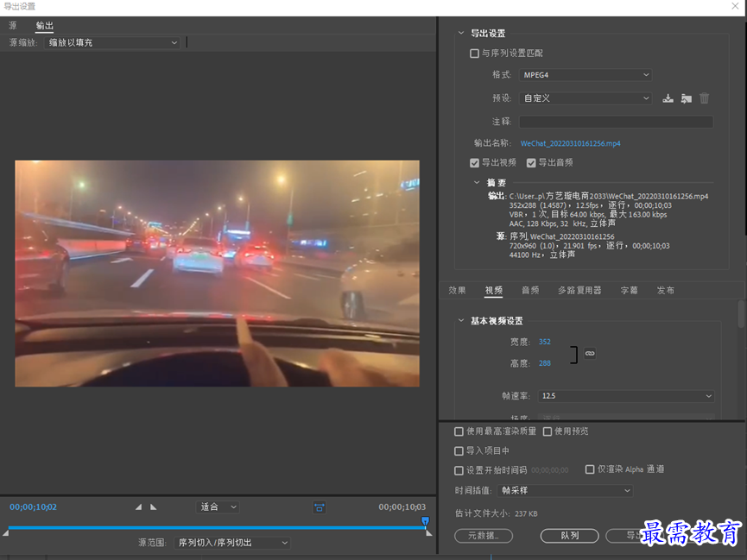
Task: Collapse the 摘要 section
Action: [x=477, y=182]
